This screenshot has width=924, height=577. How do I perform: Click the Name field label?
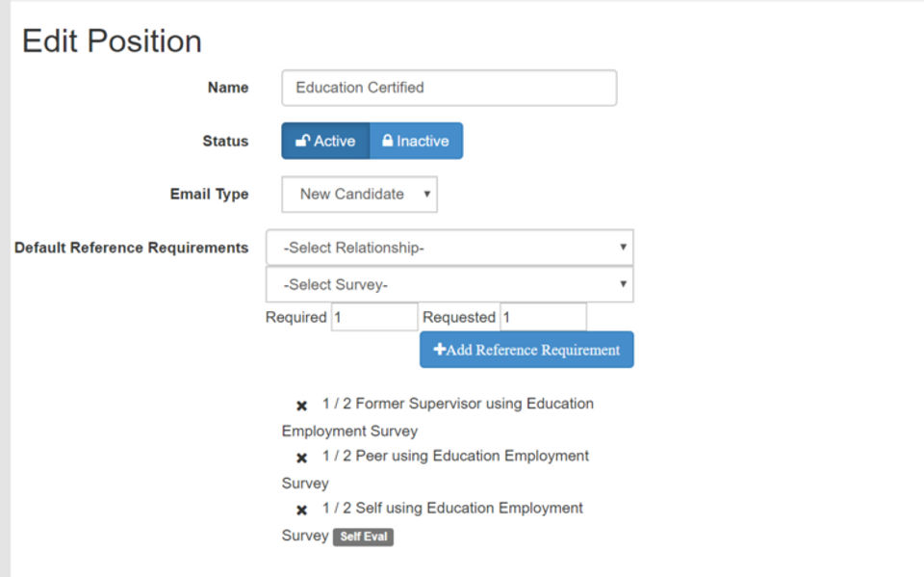(x=228, y=88)
